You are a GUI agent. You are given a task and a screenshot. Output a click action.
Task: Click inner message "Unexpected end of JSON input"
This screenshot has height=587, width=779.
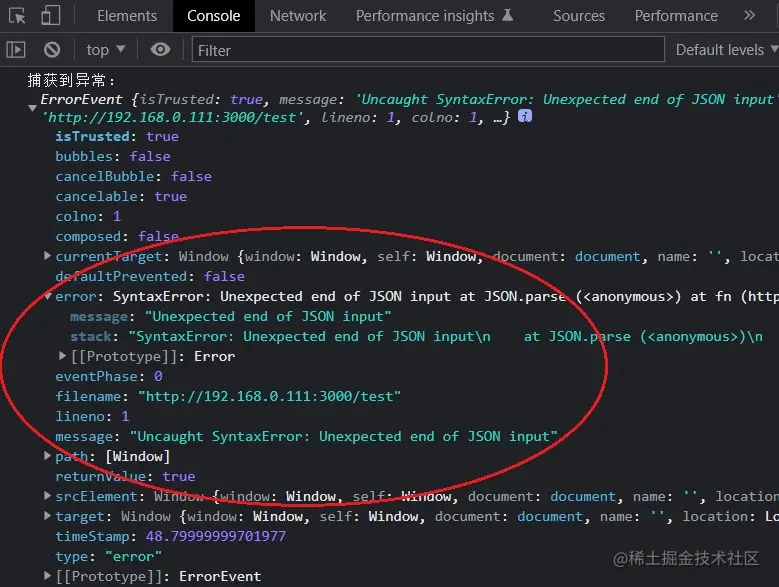268,316
